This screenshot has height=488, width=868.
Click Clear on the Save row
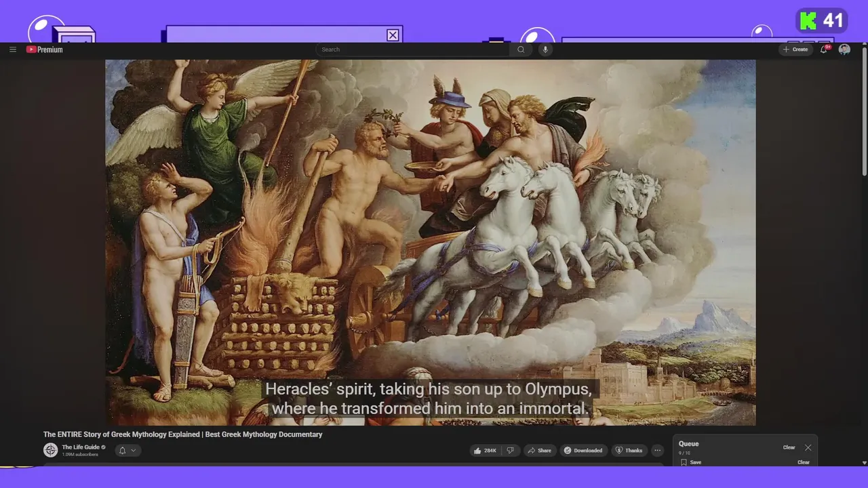(x=803, y=462)
